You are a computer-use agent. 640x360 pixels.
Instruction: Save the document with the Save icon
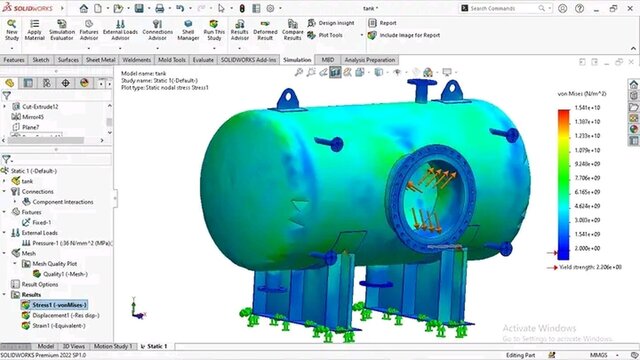click(139, 8)
